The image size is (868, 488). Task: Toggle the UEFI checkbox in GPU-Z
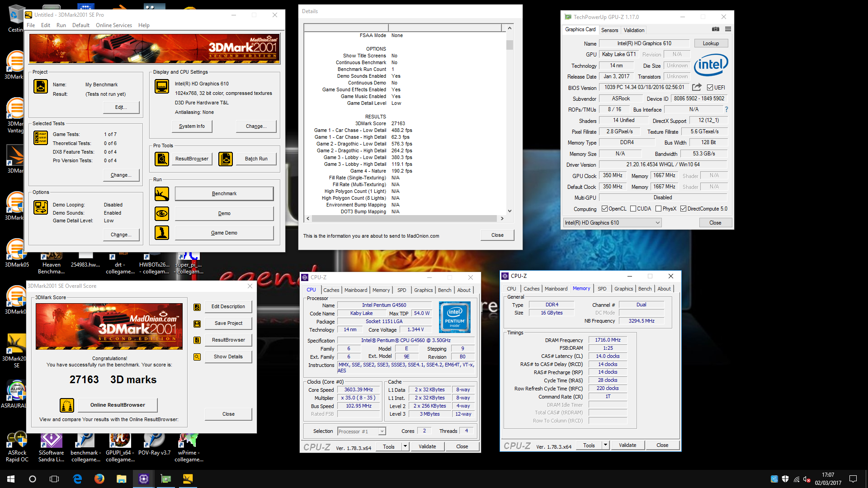point(710,88)
